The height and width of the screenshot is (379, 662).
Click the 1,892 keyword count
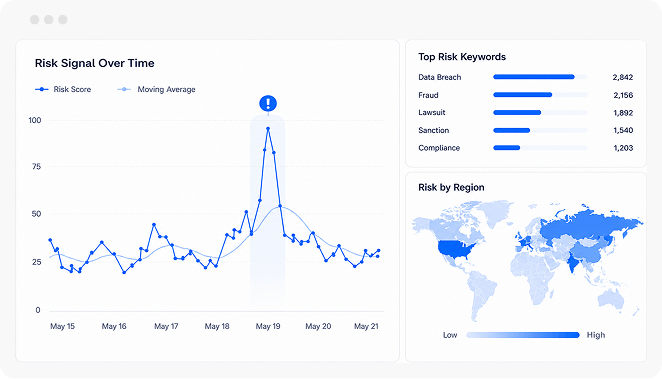click(623, 113)
